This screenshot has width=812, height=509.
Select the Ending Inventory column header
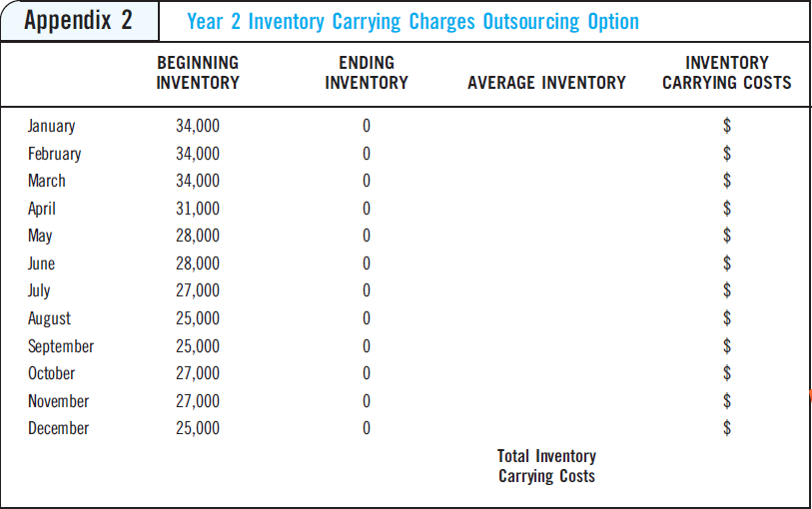(367, 73)
